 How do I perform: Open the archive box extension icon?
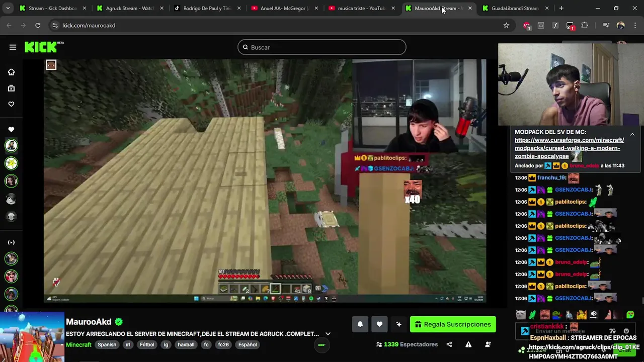[x=541, y=26]
